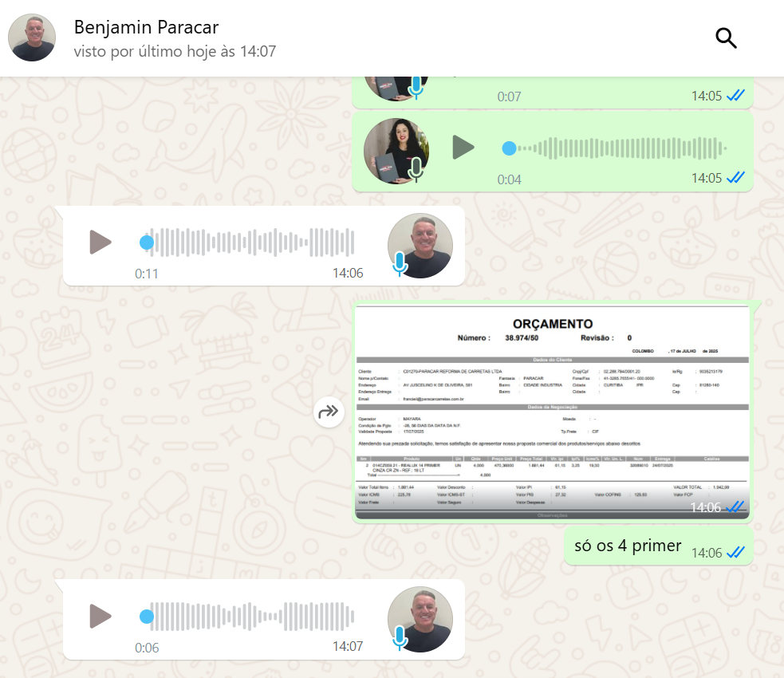Click the "só os 4 primer" message
This screenshot has width=784, height=678.
pyautogui.click(x=628, y=546)
